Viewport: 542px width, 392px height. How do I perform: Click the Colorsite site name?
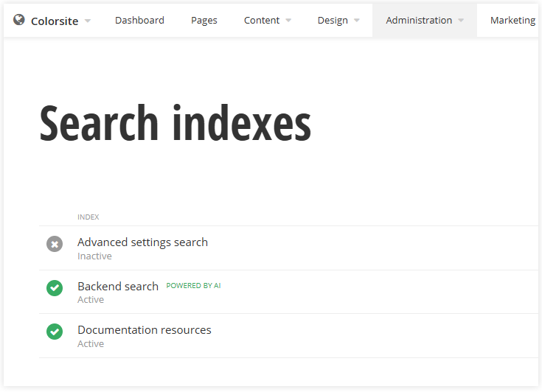click(55, 21)
